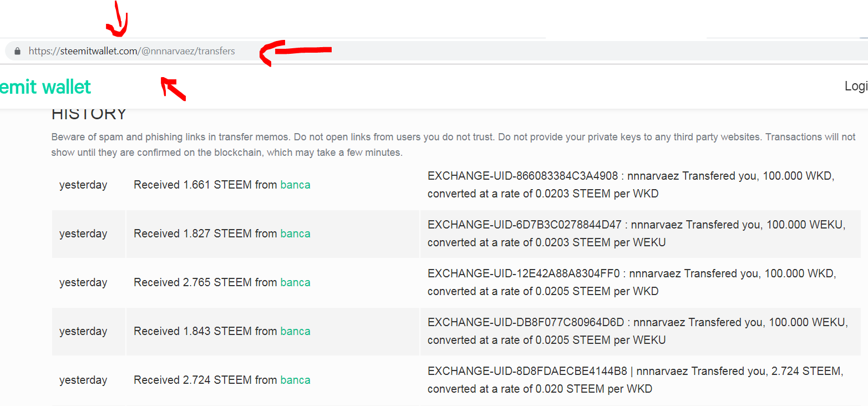Click memo EXCHANGE-UID-866083384C3A4908
Viewport: 868px width, 406px height.
tap(631, 185)
